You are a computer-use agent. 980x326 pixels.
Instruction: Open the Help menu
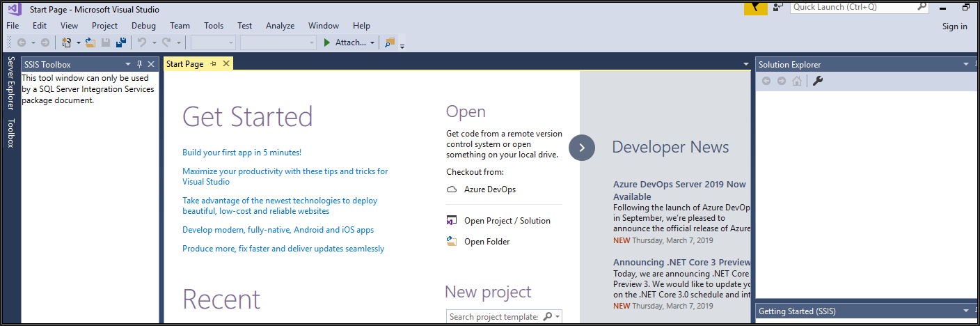tap(362, 26)
